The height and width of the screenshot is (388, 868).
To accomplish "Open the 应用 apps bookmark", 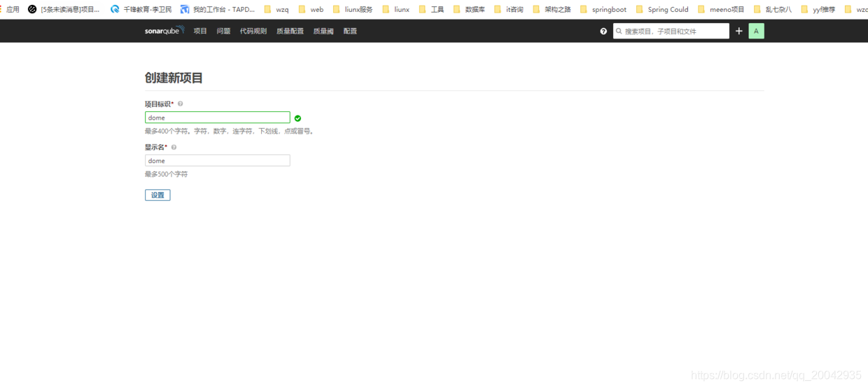I will coord(10,10).
